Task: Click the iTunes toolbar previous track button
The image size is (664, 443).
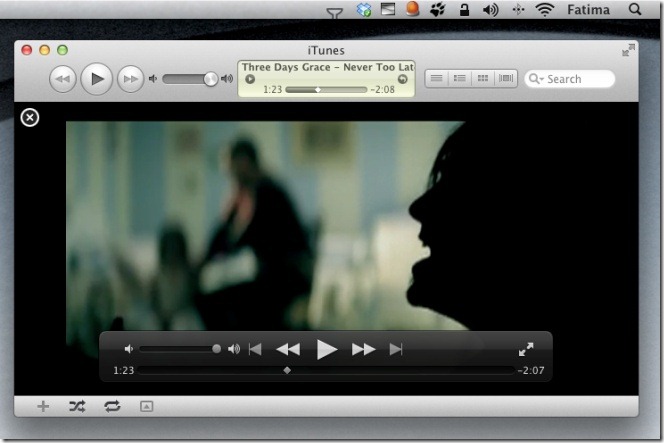Action: pos(63,79)
